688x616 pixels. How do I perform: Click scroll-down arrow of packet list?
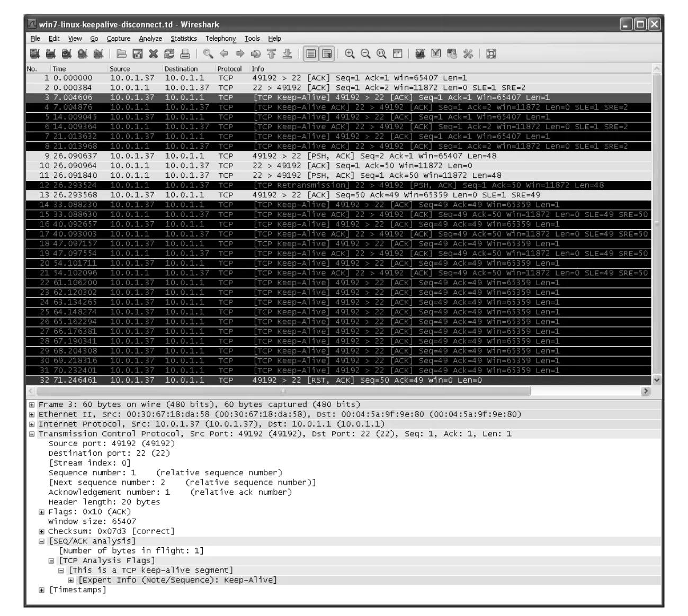coord(657,380)
